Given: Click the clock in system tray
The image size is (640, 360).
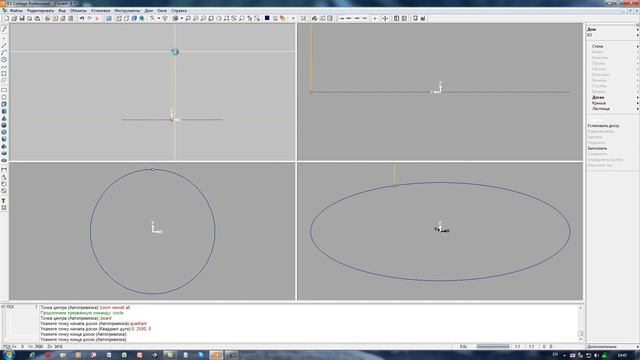Looking at the screenshot, I should click(622, 356).
